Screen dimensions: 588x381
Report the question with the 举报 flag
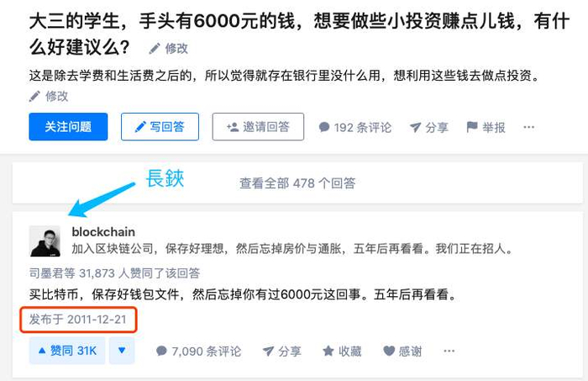coord(486,127)
